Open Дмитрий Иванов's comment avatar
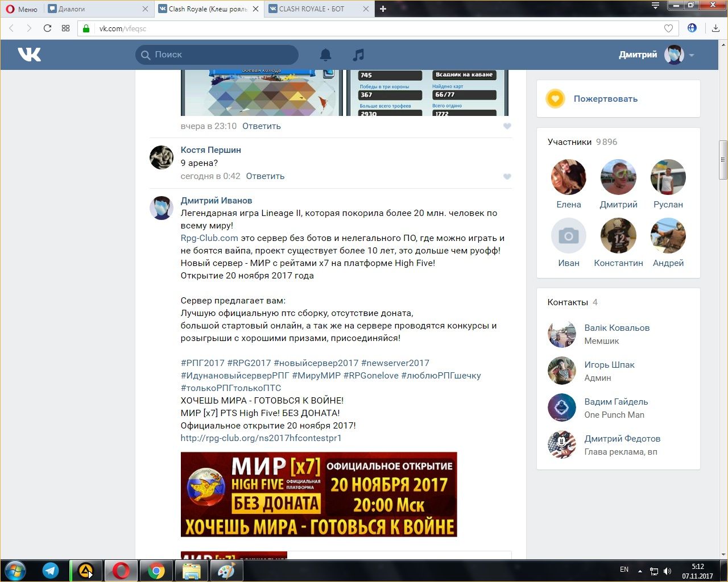 click(162, 208)
